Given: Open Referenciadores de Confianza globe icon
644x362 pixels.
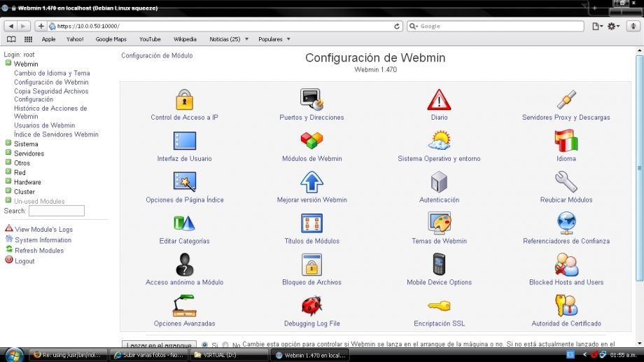Looking at the screenshot, I should coord(566,223).
